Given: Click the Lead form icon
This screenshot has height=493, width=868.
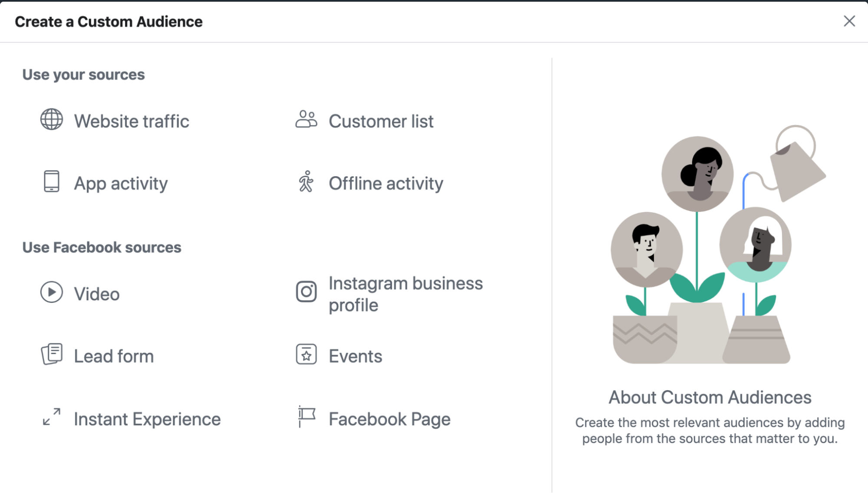Looking at the screenshot, I should click(x=51, y=355).
